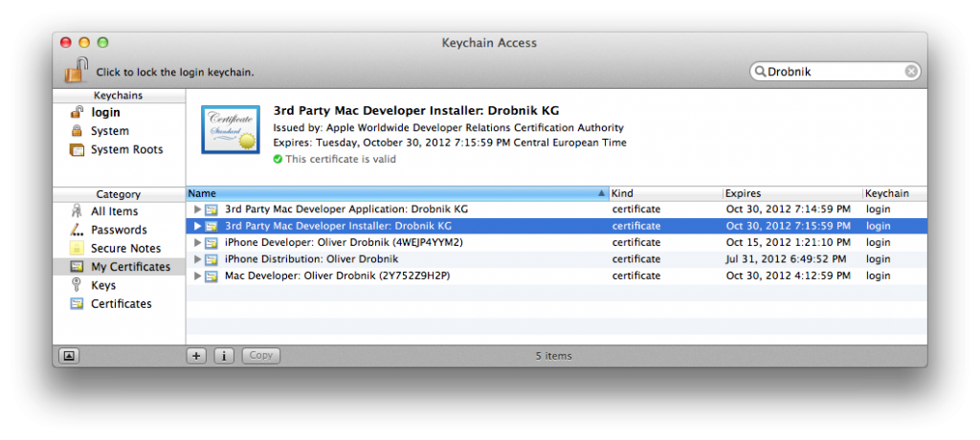Click the System Roots folder icon
The height and width of the screenshot is (440, 980).
click(77, 150)
